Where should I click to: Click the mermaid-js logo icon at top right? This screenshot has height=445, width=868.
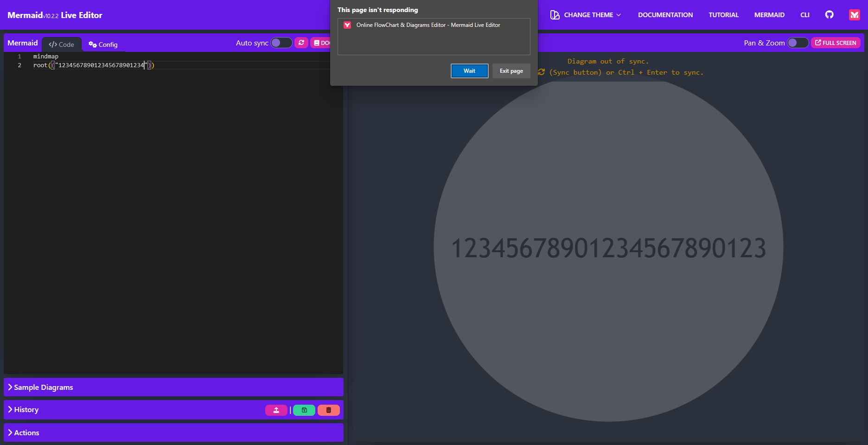[x=854, y=14]
